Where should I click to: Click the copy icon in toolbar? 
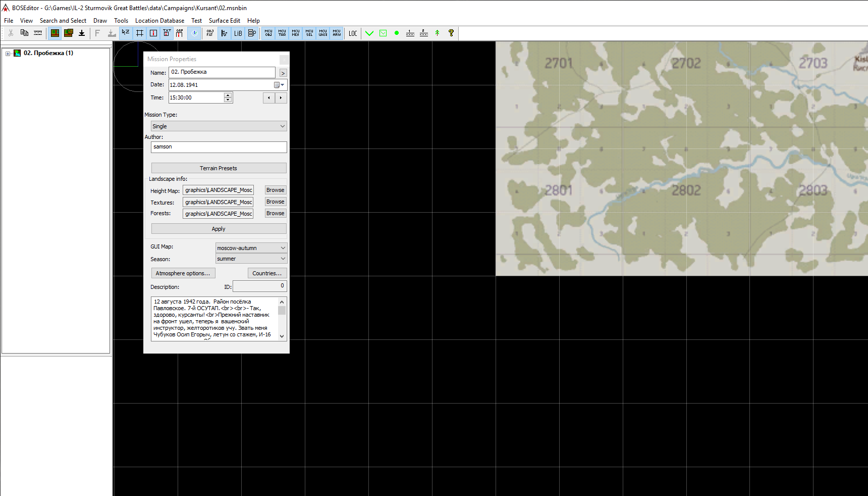point(24,33)
